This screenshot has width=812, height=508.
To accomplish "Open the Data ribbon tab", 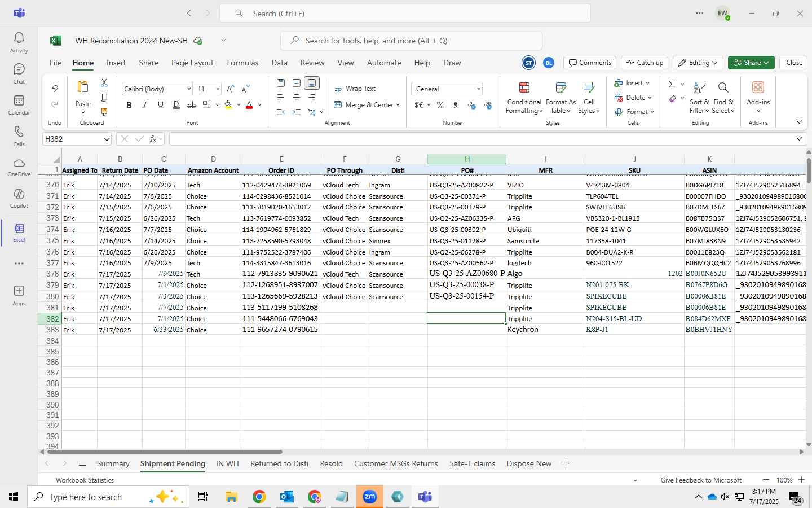I will [279, 63].
